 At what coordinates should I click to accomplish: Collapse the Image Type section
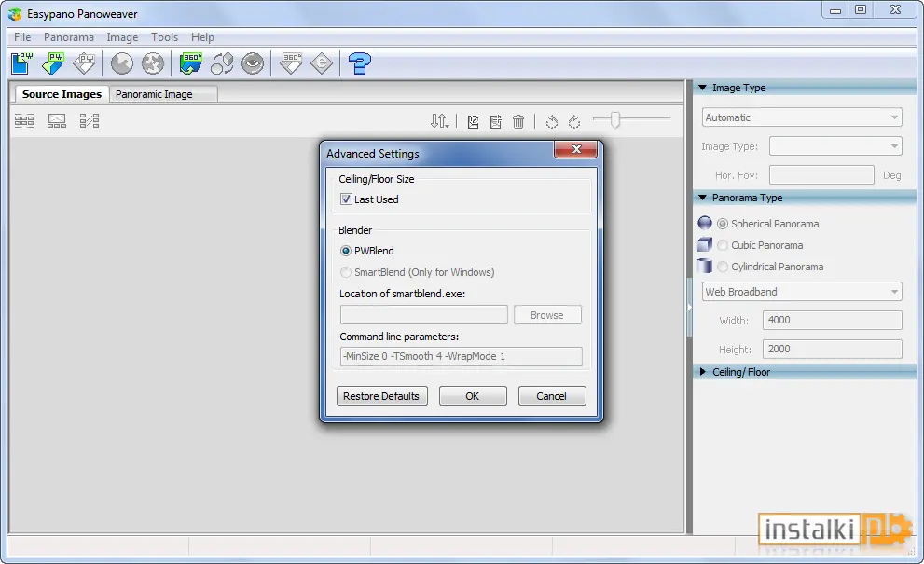pyautogui.click(x=702, y=88)
